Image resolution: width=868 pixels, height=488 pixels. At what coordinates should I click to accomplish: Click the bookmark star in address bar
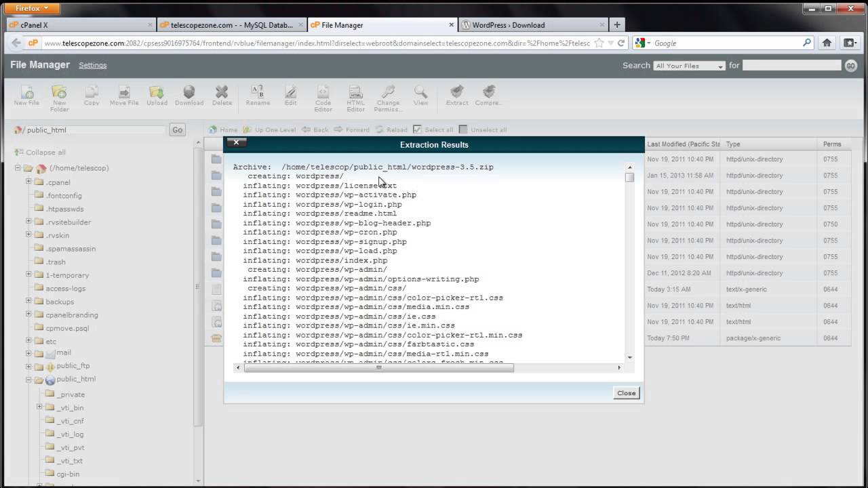599,43
